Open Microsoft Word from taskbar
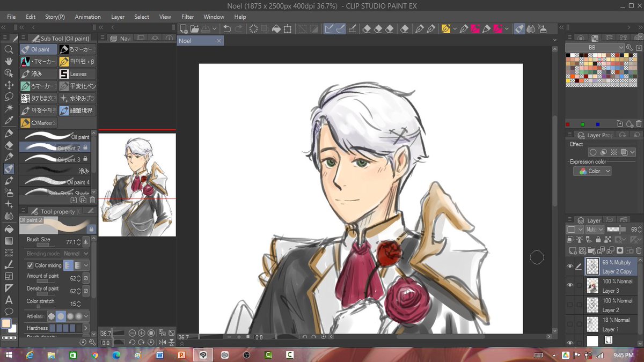This screenshot has height=362, width=644. tap(160, 355)
